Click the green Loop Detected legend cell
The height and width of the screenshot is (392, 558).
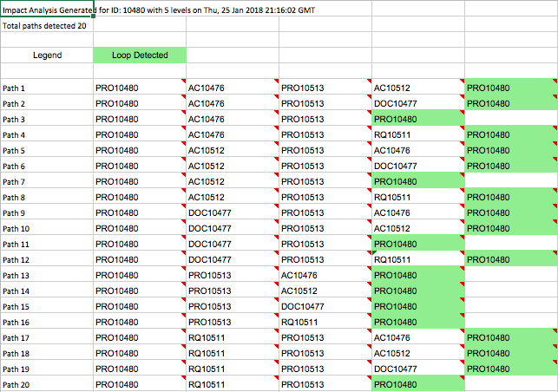pyautogui.click(x=140, y=56)
